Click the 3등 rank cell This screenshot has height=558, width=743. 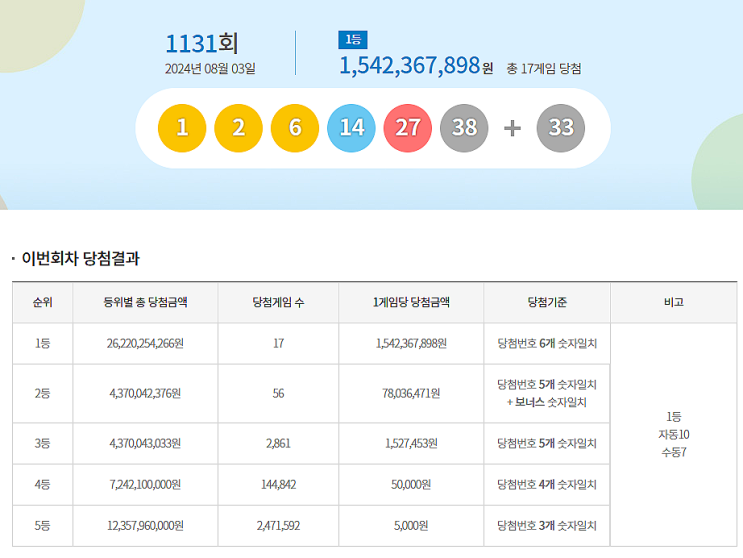pos(43,444)
